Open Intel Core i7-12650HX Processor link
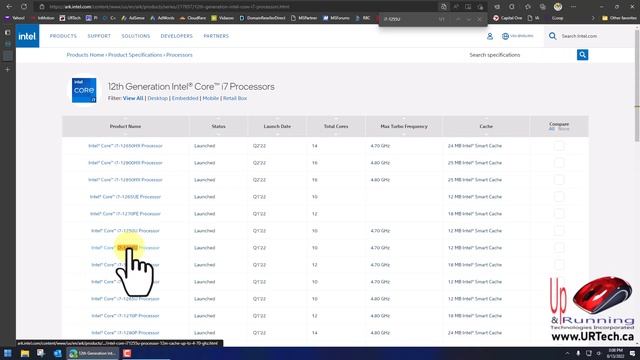Image resolution: width=640 pixels, height=360 pixels. coord(125,146)
